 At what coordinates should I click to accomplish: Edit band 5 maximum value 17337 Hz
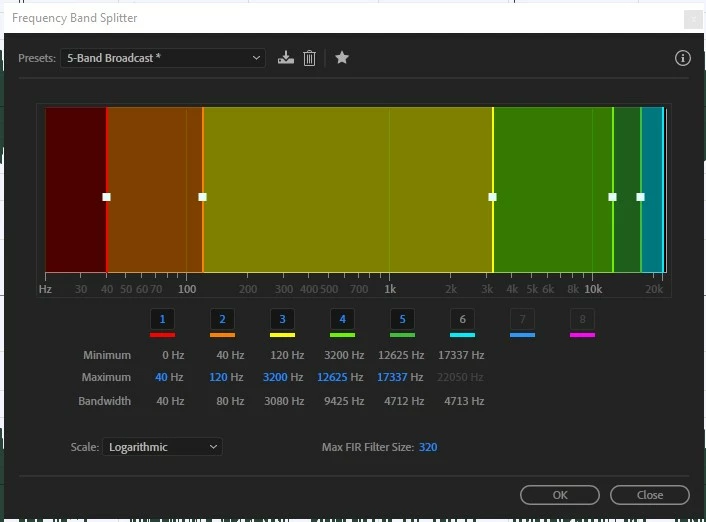pos(392,377)
